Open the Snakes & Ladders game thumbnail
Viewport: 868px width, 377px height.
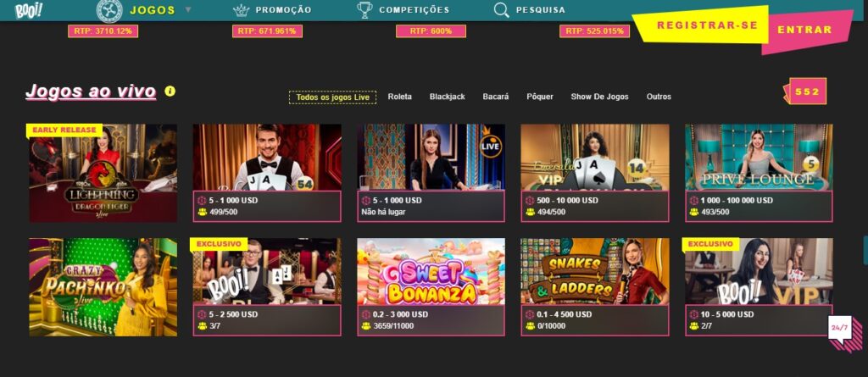(x=594, y=271)
